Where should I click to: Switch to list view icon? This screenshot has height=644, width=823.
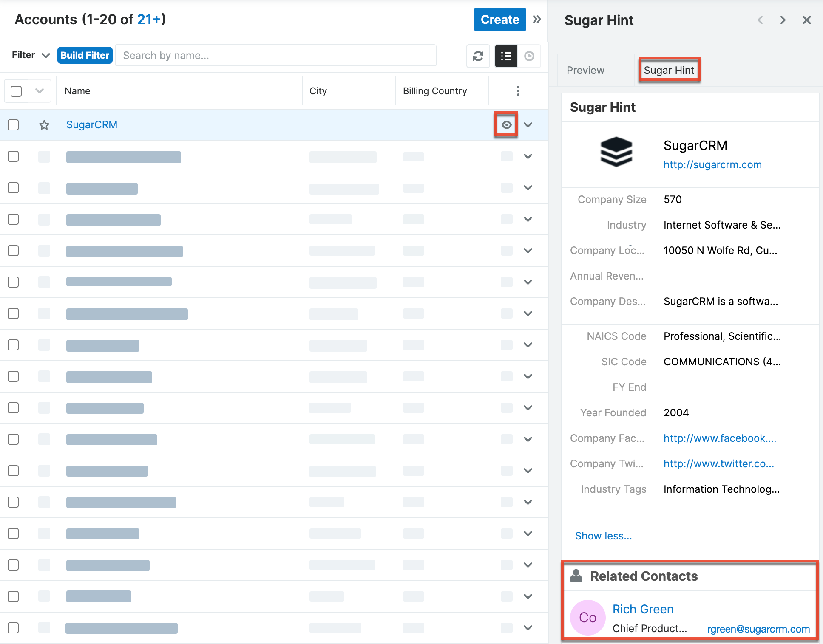[x=506, y=56]
